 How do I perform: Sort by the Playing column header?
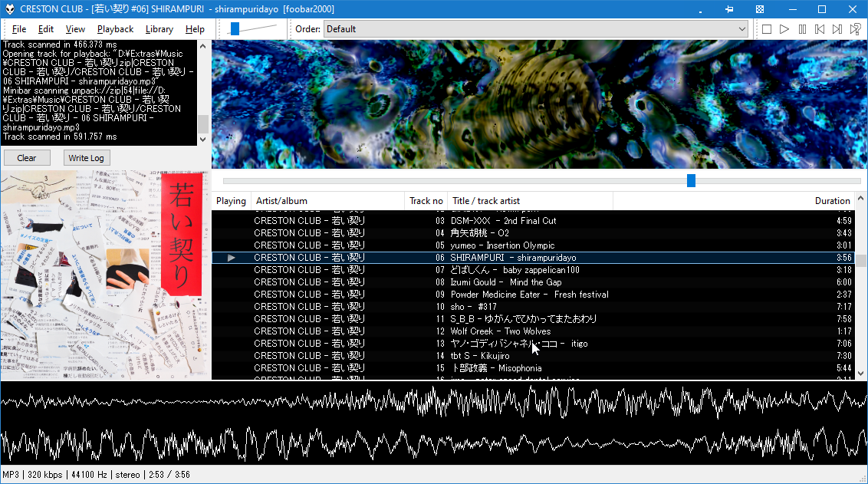(x=232, y=201)
